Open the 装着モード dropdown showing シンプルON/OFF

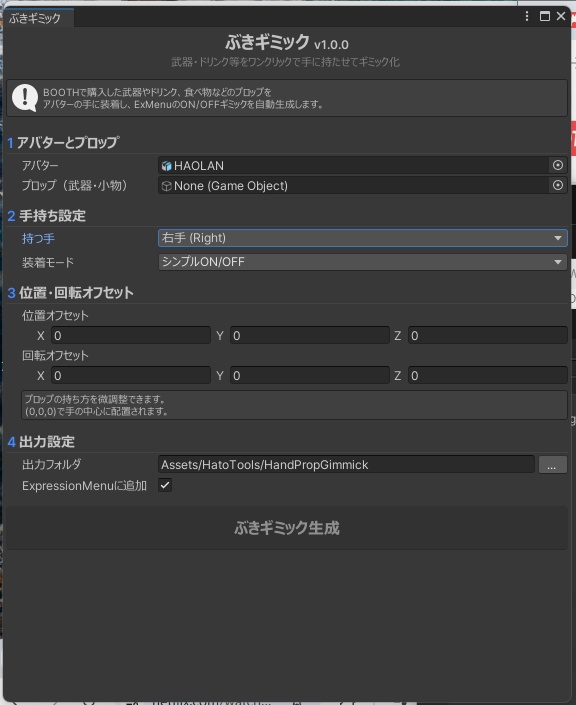362,262
